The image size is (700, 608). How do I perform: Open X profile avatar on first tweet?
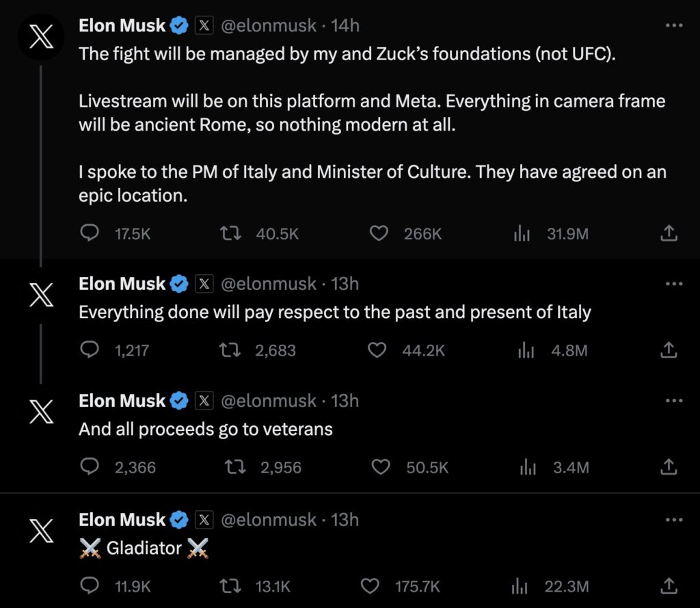tap(41, 37)
